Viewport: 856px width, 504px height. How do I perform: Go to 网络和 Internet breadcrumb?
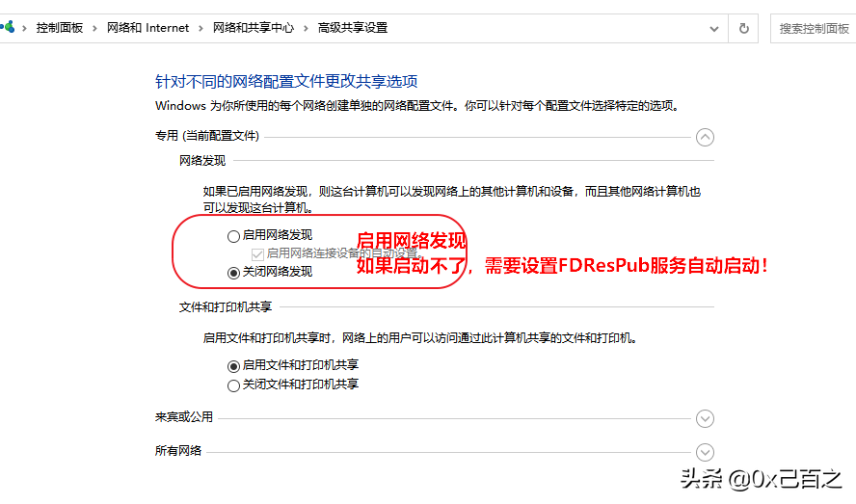(x=147, y=28)
